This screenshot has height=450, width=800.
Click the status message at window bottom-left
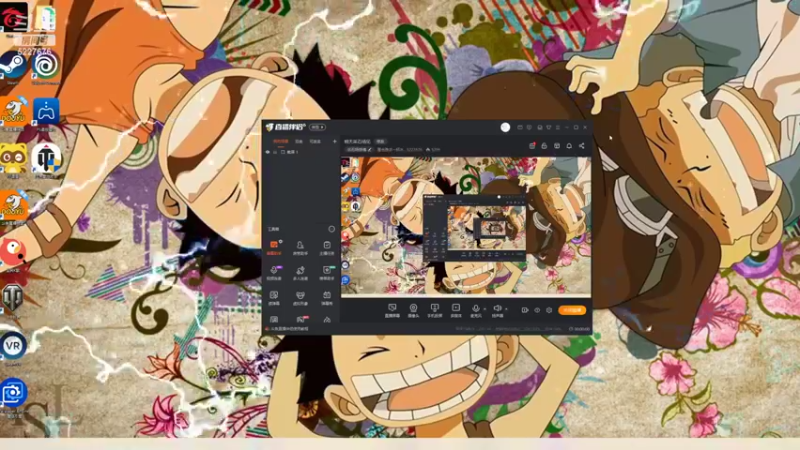(287, 329)
